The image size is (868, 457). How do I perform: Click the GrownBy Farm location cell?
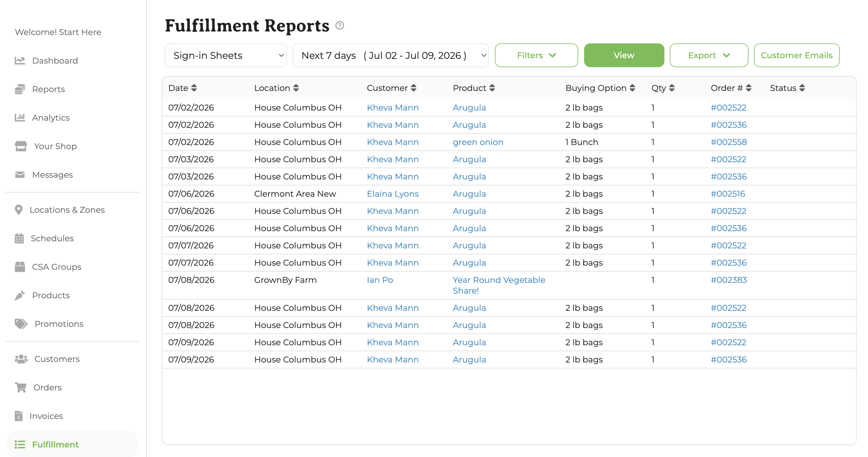(285, 280)
